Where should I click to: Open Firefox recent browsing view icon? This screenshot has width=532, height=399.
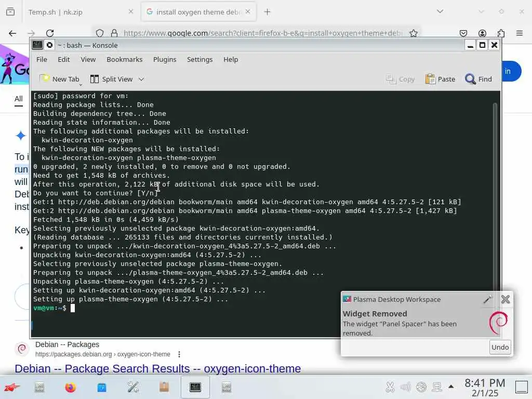[10, 12]
